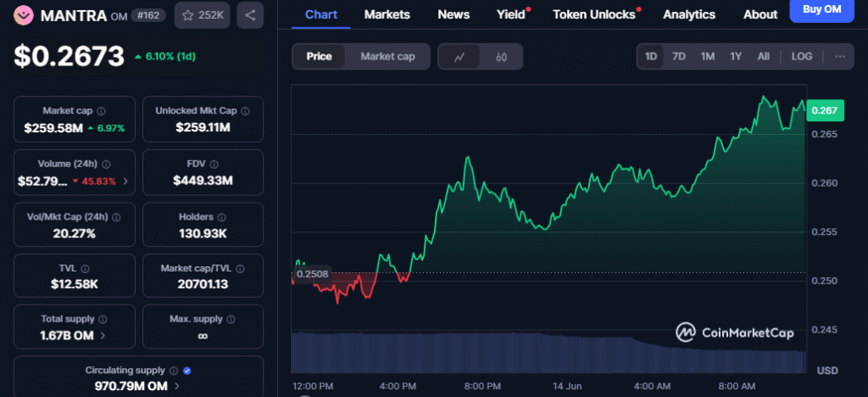Screen dimensions: 868x397
Task: Click the verified circulating supply badge
Action: (x=187, y=371)
